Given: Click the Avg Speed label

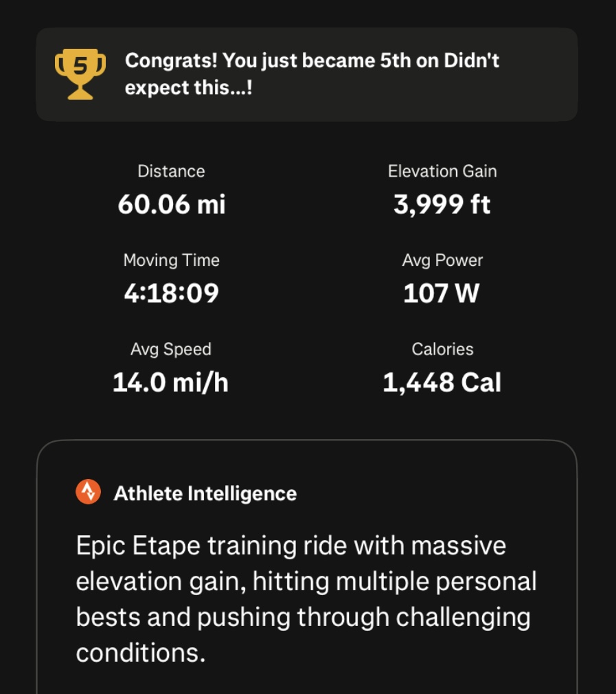Looking at the screenshot, I should [171, 349].
